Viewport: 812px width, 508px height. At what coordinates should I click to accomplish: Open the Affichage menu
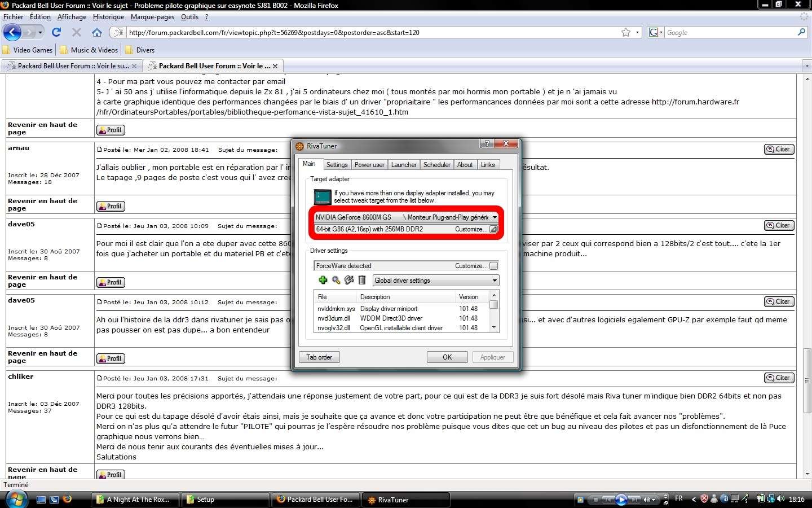coord(72,17)
